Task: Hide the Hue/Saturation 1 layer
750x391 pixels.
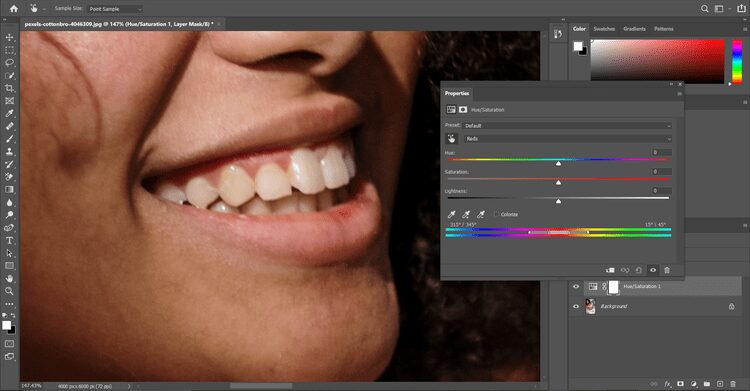Action: point(576,287)
